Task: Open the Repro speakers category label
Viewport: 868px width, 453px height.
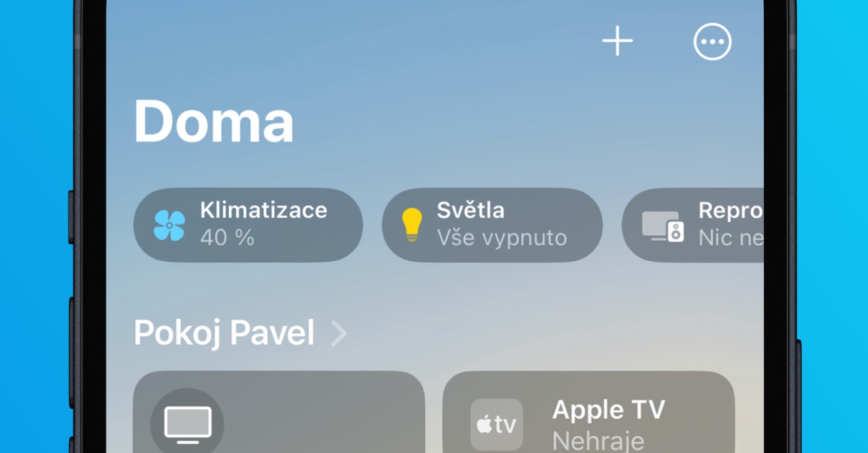Action: pos(730,210)
